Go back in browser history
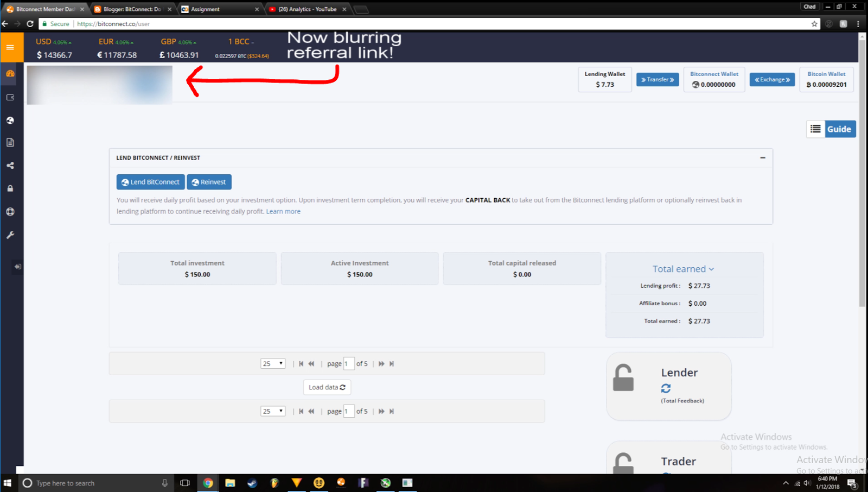 (x=5, y=24)
